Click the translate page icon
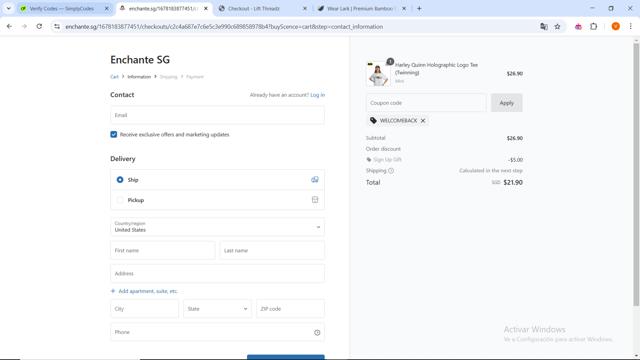 544,27
